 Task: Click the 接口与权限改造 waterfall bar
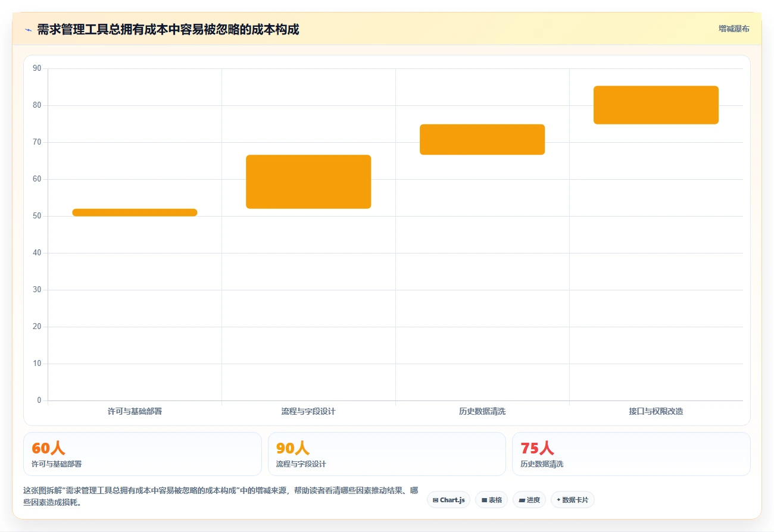[656, 105]
